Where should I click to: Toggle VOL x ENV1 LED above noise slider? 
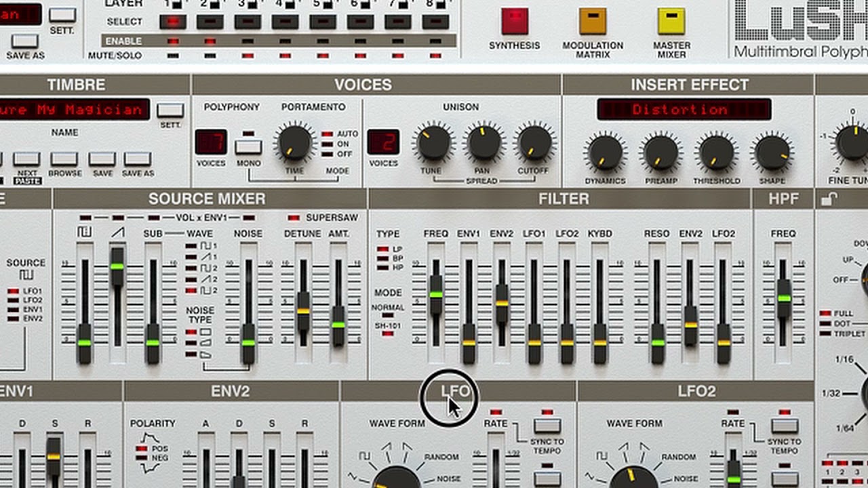249,218
